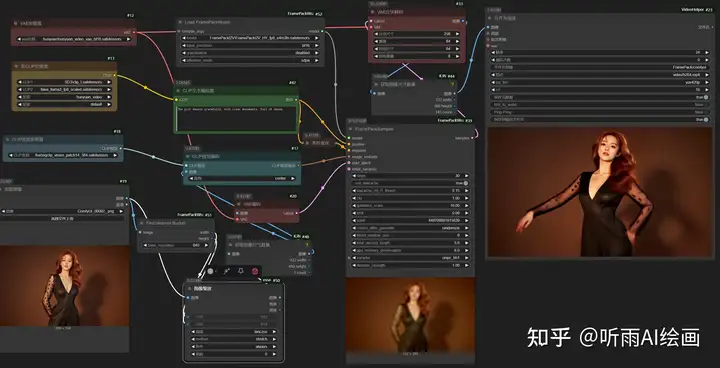720x368 pixels.
Task: Open the control_after_generate randomize dropdown
Action: 411,228
